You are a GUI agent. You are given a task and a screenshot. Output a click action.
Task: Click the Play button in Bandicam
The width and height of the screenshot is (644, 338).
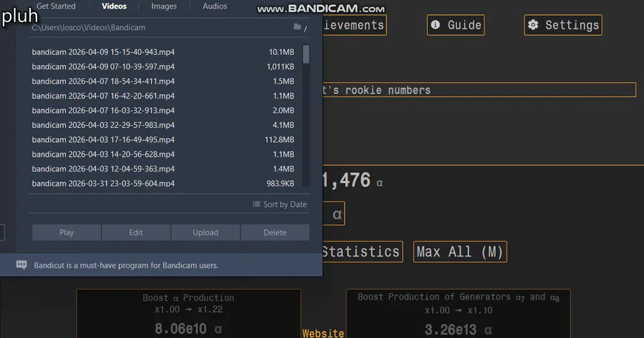(67, 232)
